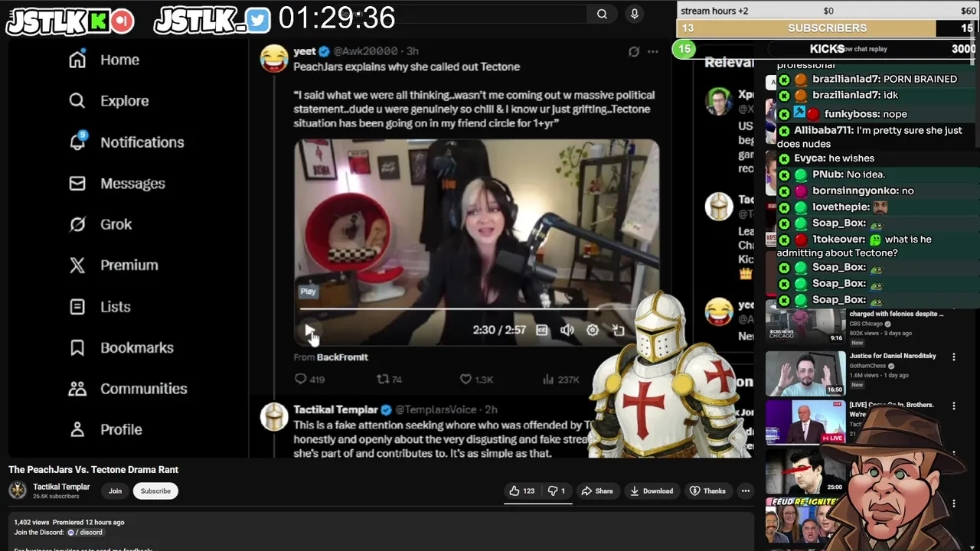Open more options on yeet tweet

tap(652, 51)
